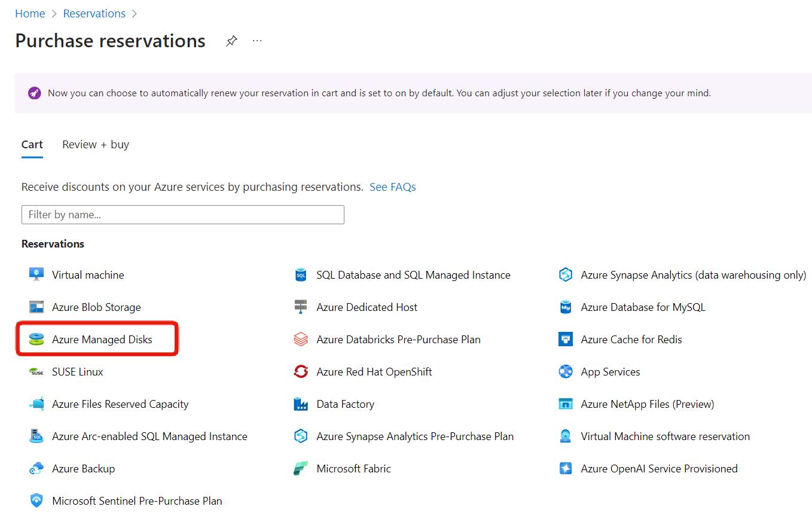The height and width of the screenshot is (522, 812).
Task: Click the Azure Synapse Analytics data warehousing icon
Action: click(x=566, y=274)
